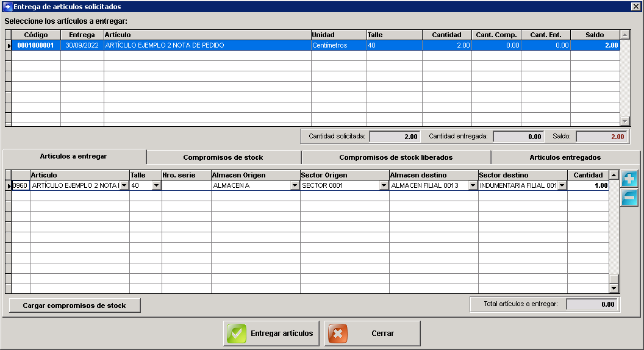Click the Saldo summary field with red 2.00
This screenshot has width=644, height=350.
[602, 137]
